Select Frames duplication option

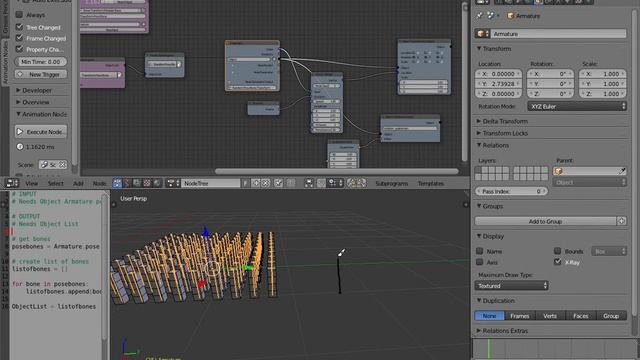[520, 316]
